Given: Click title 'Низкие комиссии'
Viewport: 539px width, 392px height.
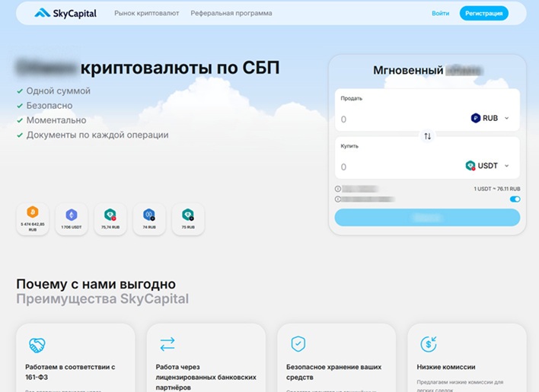Looking at the screenshot, I should [x=446, y=367].
